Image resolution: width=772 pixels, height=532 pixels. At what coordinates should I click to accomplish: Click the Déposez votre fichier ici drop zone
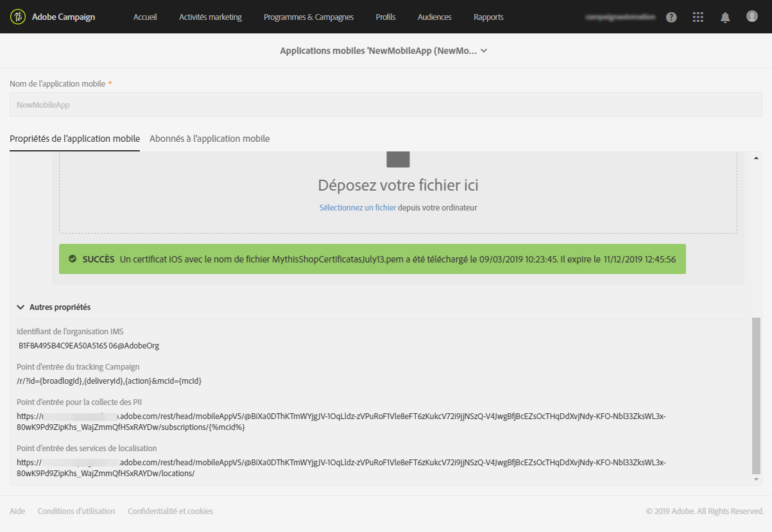click(398, 193)
